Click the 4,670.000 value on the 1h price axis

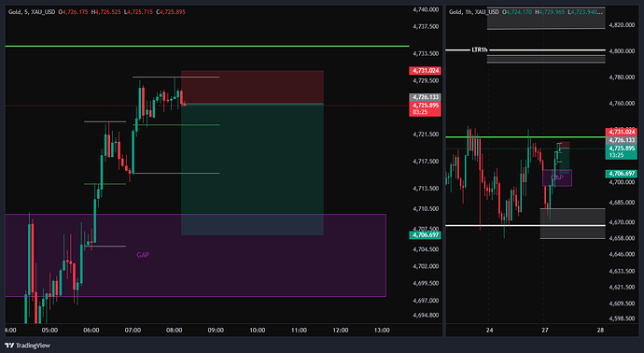pos(622,222)
